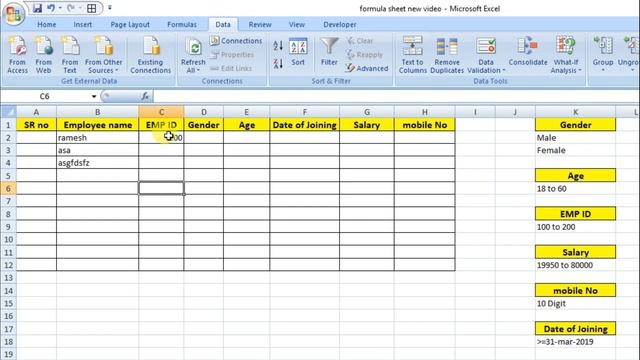
Task: Click the Employee name header cell
Action: pyautogui.click(x=98, y=125)
